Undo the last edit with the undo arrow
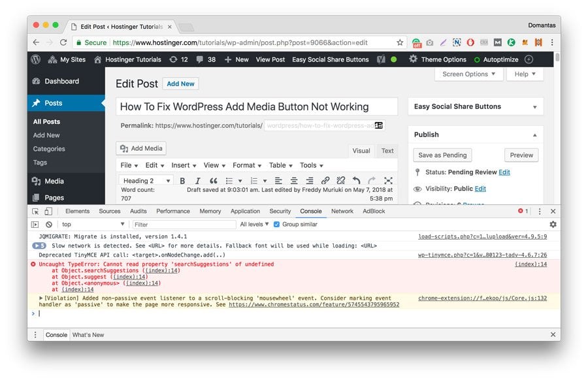Image resolution: width=588 pixels, height=380 pixels. [x=356, y=180]
